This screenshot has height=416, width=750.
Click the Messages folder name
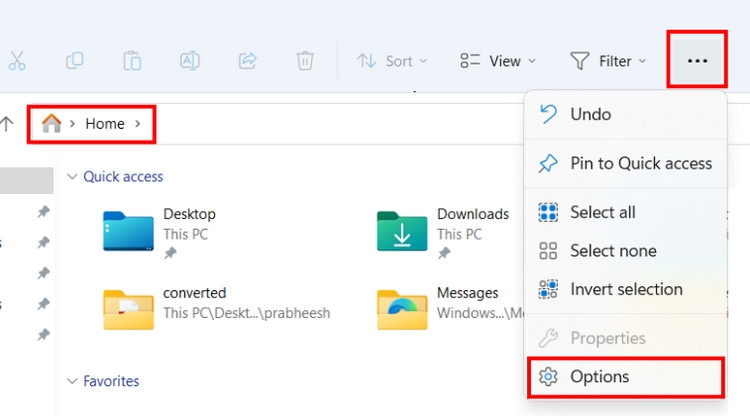point(468,293)
